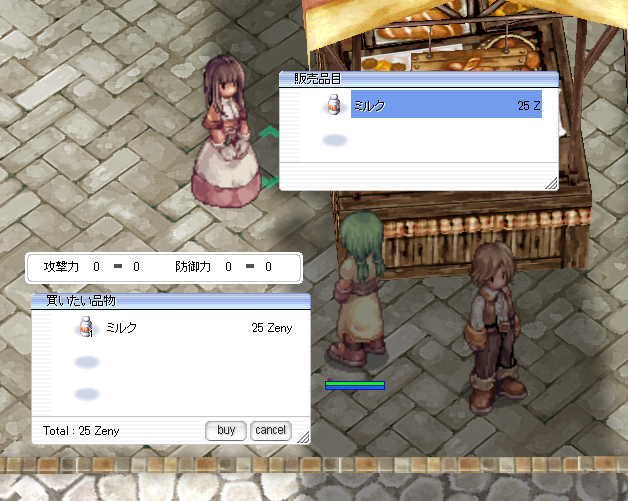Click the green-haired player character
628x501 pixels.
point(358,290)
